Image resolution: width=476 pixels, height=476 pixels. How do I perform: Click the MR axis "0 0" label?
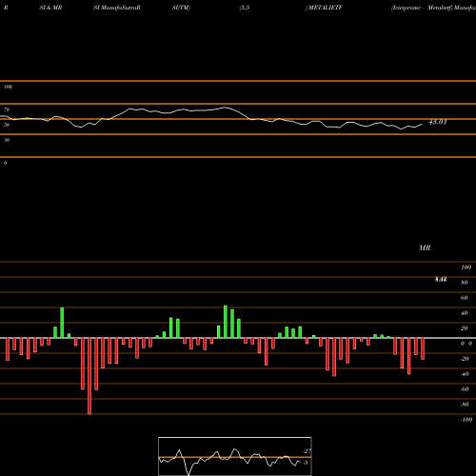click(466, 344)
